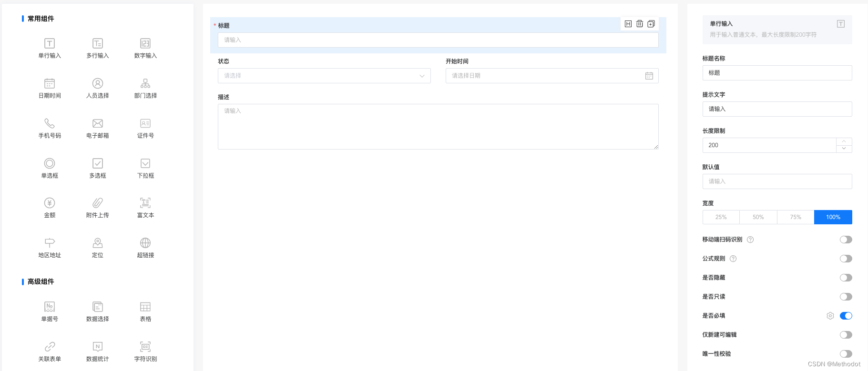
Task: Toggle the 是否只读 switch
Action: (846, 297)
